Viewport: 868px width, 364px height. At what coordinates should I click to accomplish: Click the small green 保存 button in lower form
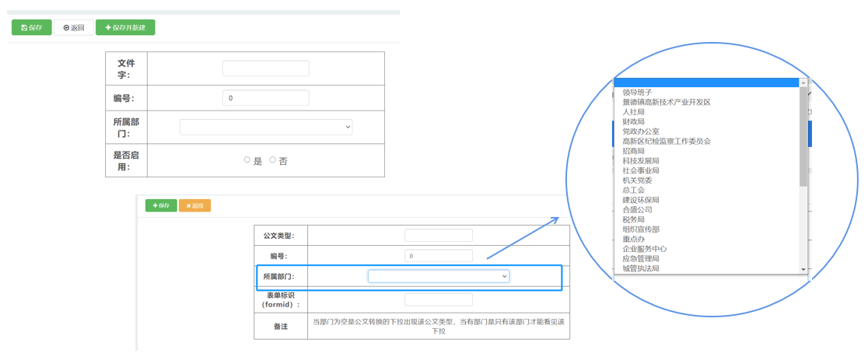click(x=161, y=206)
